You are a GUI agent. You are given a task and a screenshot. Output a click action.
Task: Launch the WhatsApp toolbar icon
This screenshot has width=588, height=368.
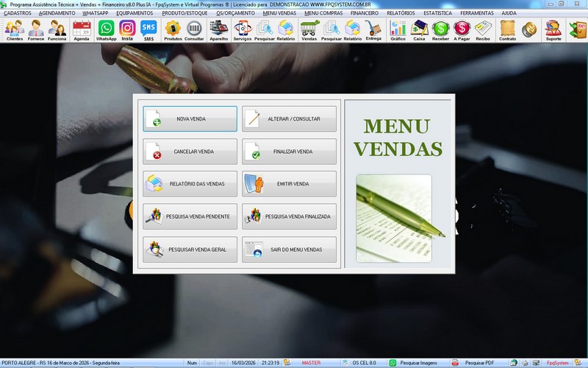click(107, 30)
